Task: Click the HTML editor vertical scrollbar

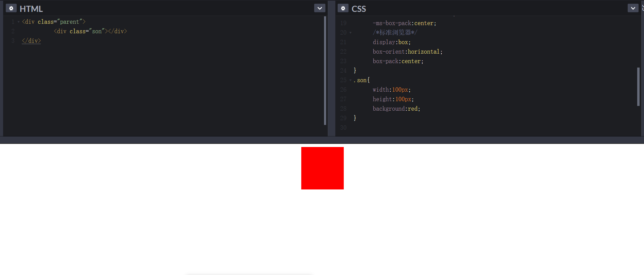Action: [x=325, y=71]
